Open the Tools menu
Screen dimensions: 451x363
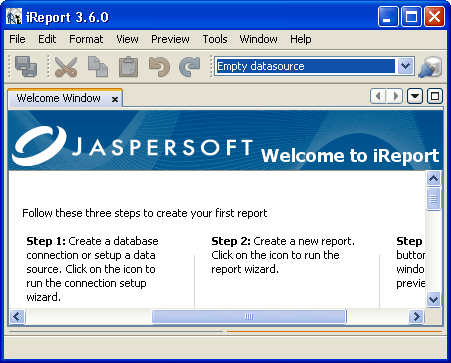click(215, 39)
